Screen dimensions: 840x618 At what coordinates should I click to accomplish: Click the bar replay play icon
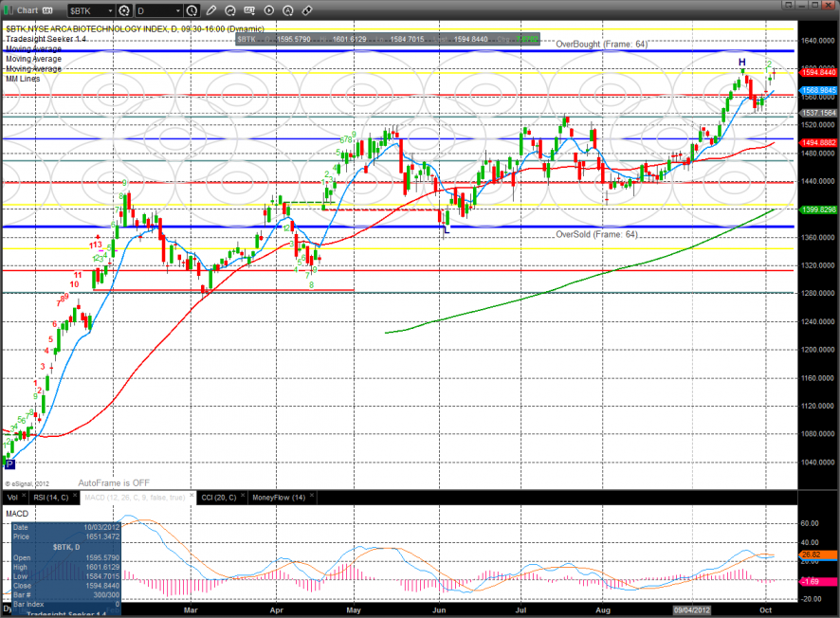point(269,10)
